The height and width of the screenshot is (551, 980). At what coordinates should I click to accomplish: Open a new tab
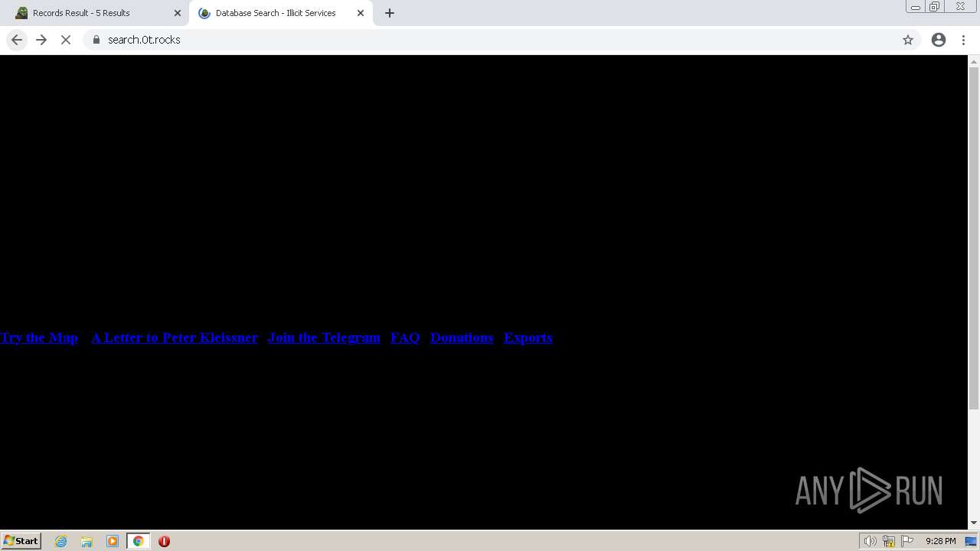(x=390, y=13)
